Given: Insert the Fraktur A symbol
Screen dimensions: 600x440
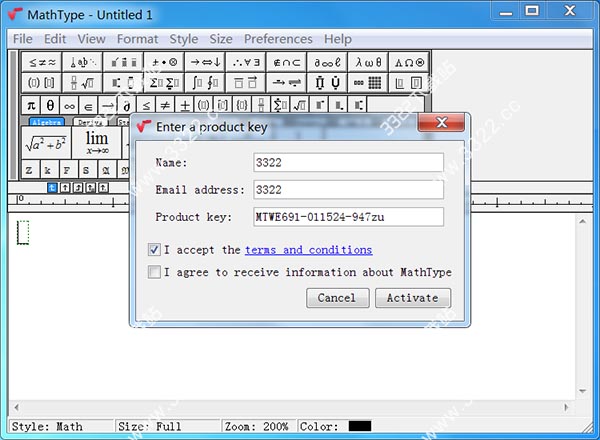Looking at the screenshot, I should (106, 170).
